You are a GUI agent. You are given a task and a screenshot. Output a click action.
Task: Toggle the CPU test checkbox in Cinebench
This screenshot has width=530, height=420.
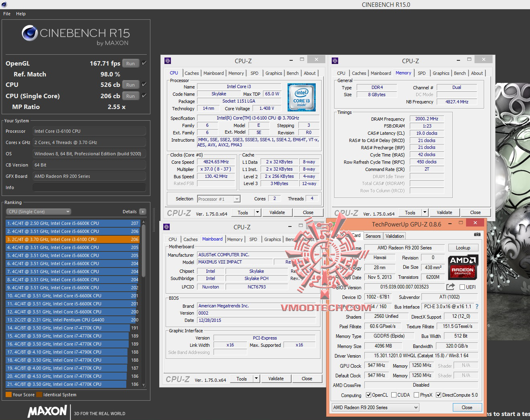144,84
